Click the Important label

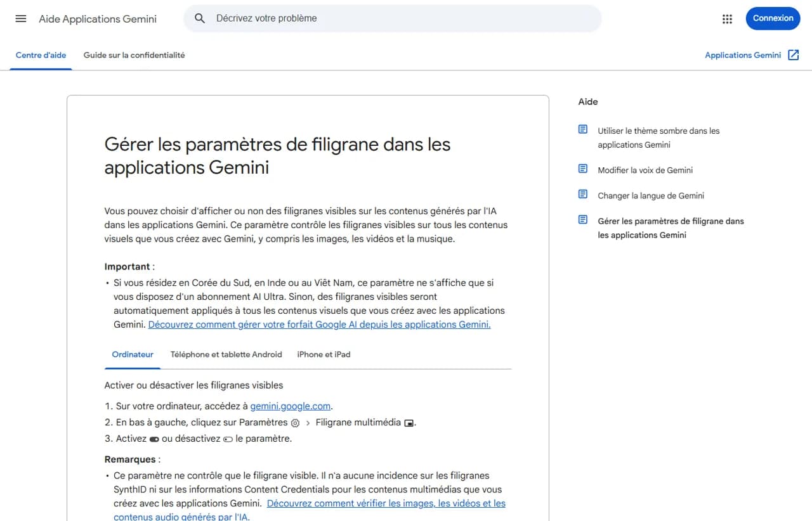coord(127,267)
